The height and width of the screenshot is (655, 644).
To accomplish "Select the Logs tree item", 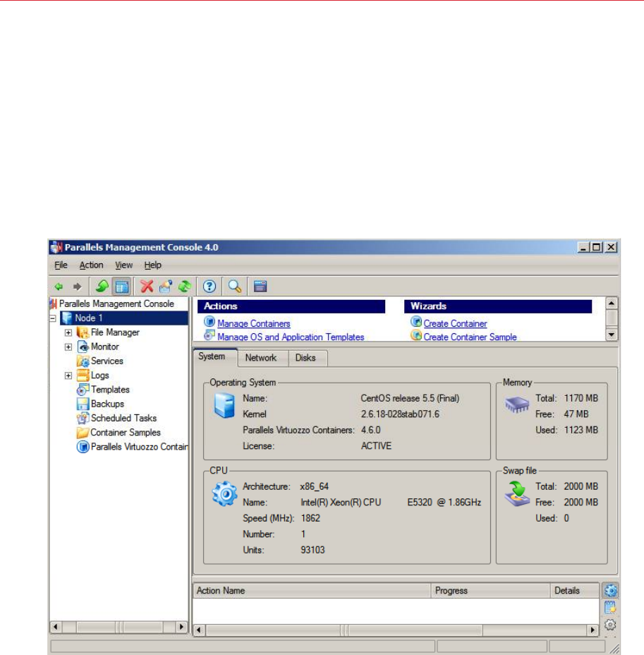I will tap(99, 375).
